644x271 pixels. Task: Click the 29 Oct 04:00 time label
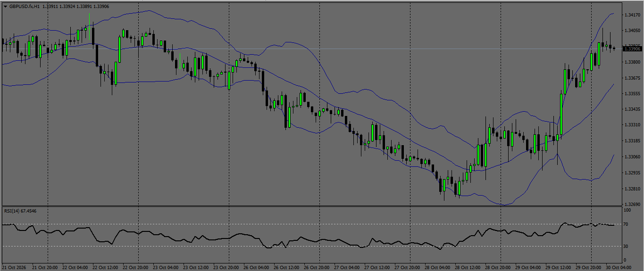coord(527,267)
